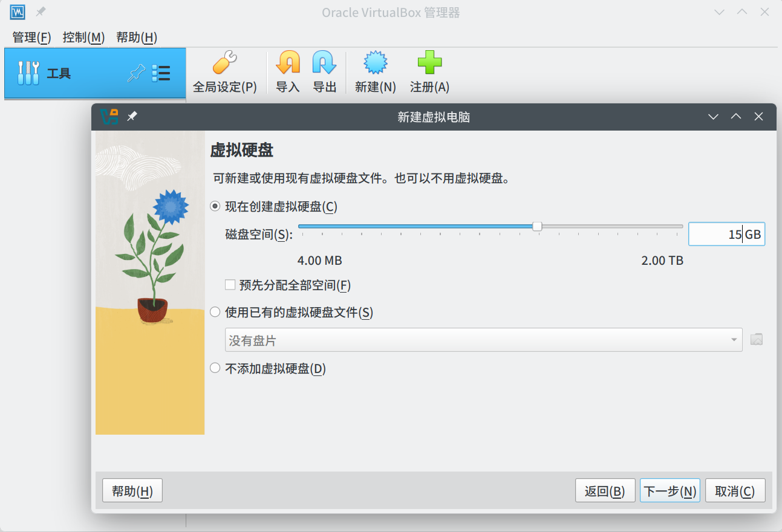Click the hamburger menu icon beside 工具

[x=161, y=73]
